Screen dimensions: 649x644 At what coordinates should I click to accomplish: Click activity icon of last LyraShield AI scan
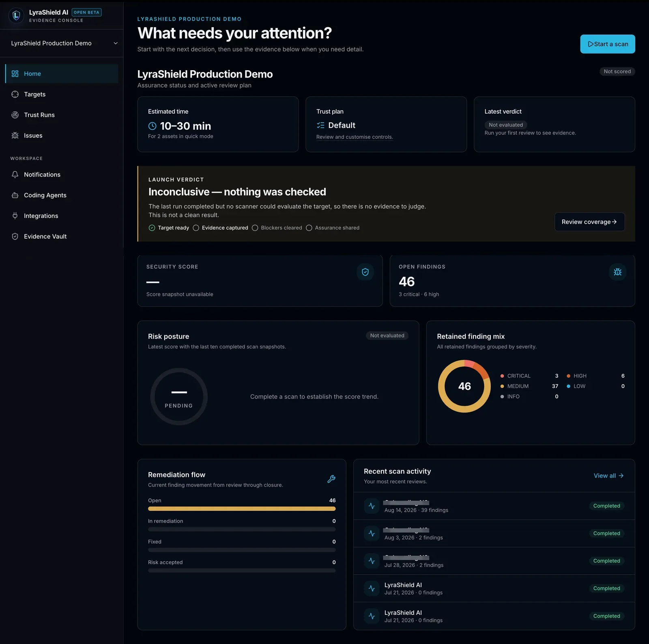coord(372,616)
